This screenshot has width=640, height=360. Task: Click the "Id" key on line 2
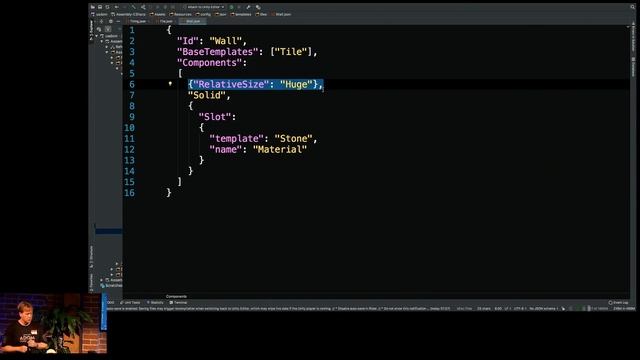(x=188, y=41)
